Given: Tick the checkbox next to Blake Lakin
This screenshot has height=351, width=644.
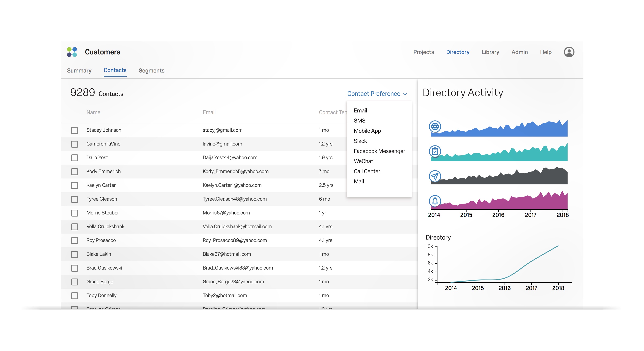Looking at the screenshot, I should [x=74, y=254].
